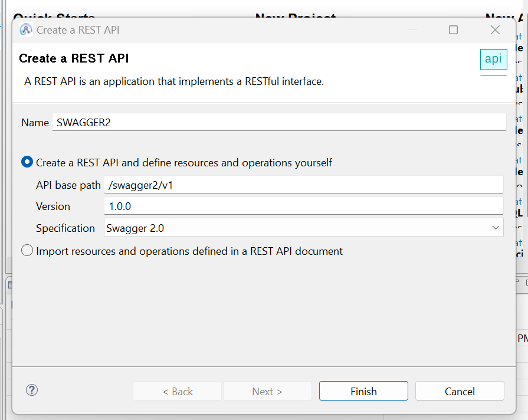Click the Cancel button
Image resolution: width=528 pixels, height=420 pixels.
460,391
